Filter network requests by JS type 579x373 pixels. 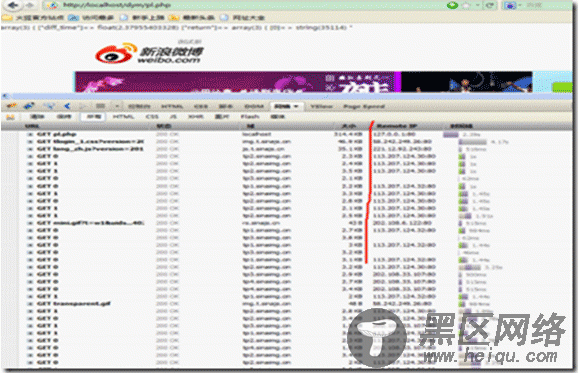pyautogui.click(x=173, y=117)
